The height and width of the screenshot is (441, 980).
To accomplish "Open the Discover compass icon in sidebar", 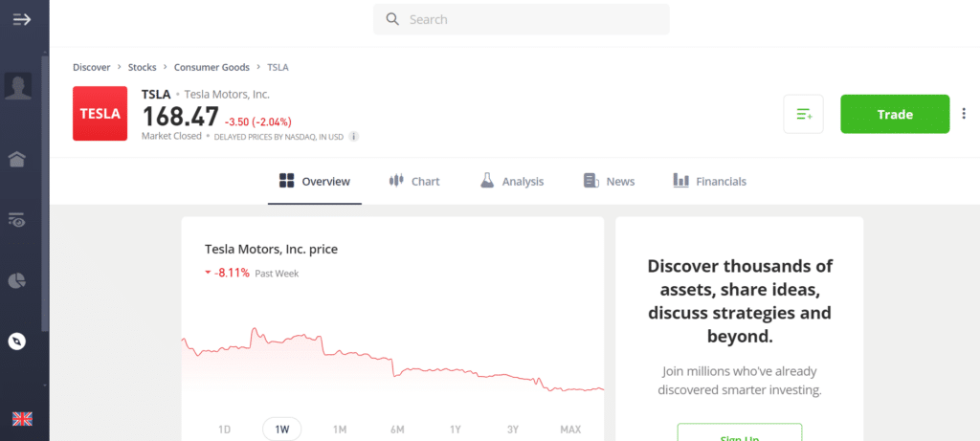I will click(x=17, y=341).
